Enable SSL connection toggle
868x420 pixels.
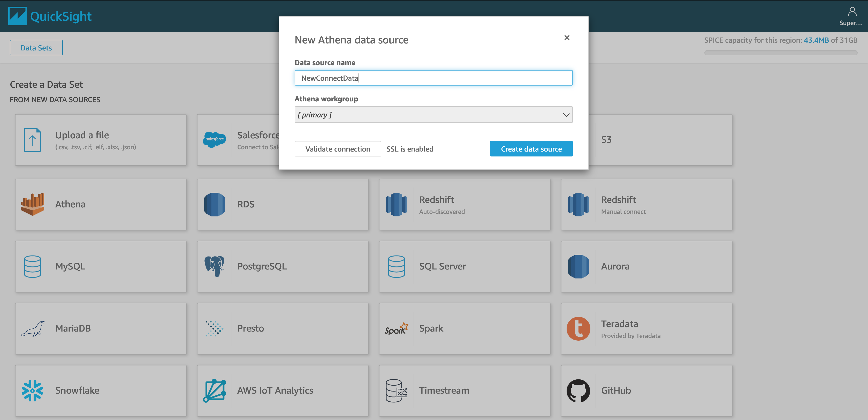click(410, 148)
